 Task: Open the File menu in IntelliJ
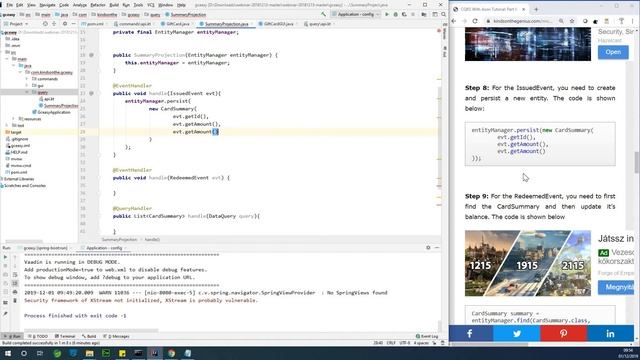click(9, 5)
